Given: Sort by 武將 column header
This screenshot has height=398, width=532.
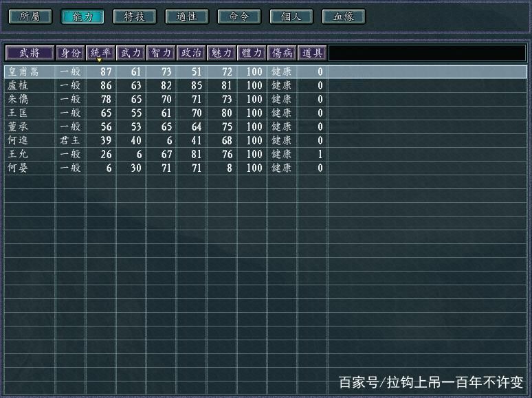Looking at the screenshot, I should (30, 53).
